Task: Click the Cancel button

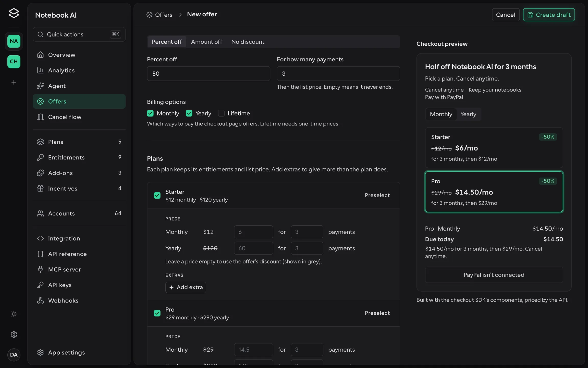Action: pos(506,15)
